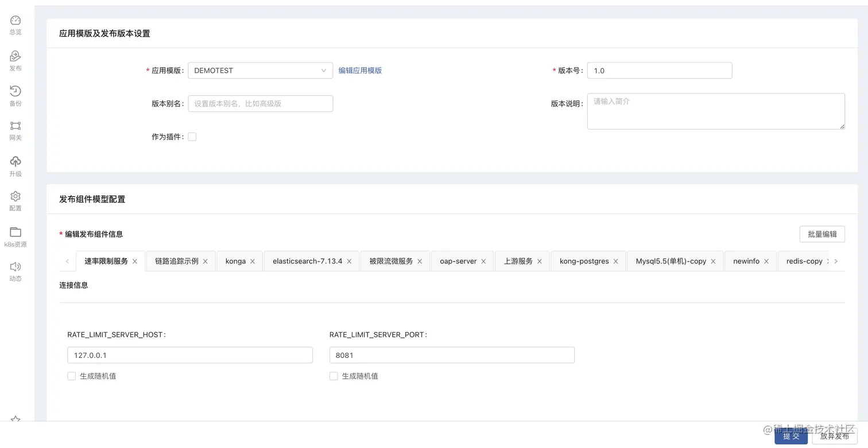868x448 pixels.
Task: Close the konga tab
Action: coord(253,262)
